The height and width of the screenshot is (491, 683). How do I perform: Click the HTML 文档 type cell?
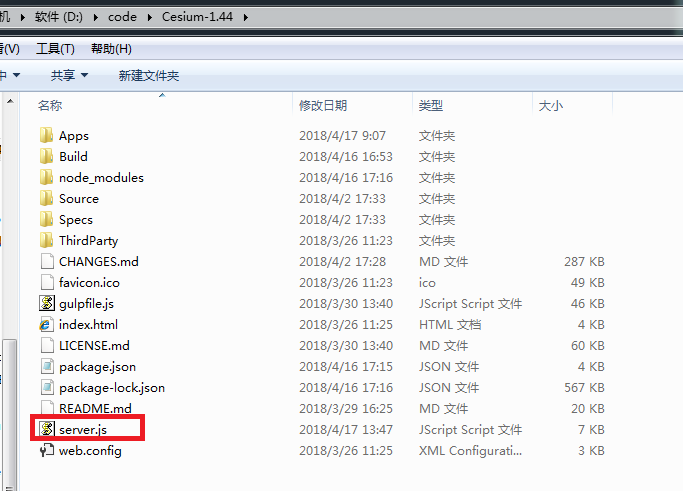pos(450,325)
